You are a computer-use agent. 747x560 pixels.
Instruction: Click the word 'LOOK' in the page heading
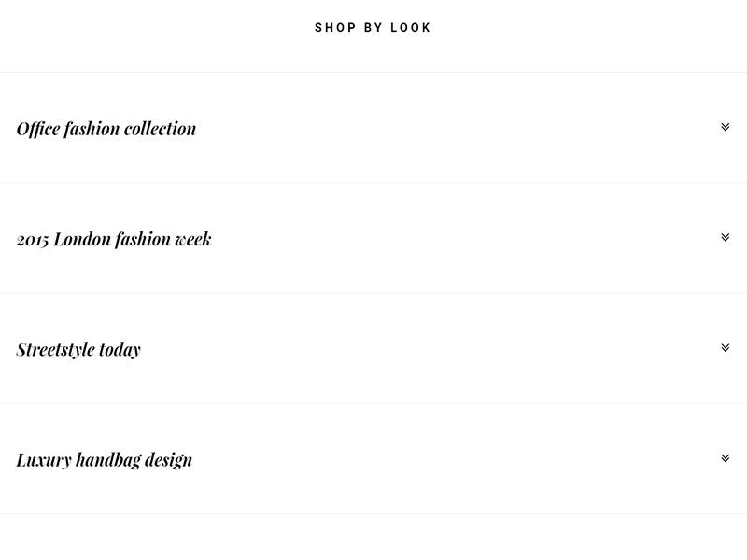pos(413,28)
